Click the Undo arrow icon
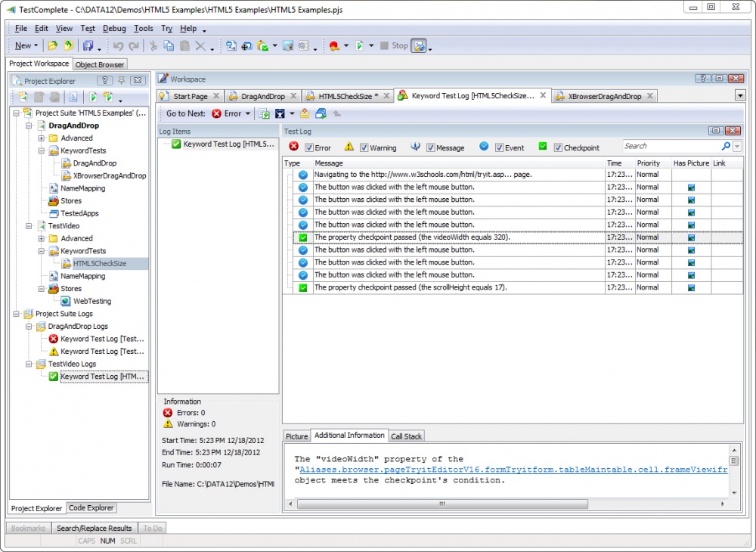756x552 pixels. [118, 46]
